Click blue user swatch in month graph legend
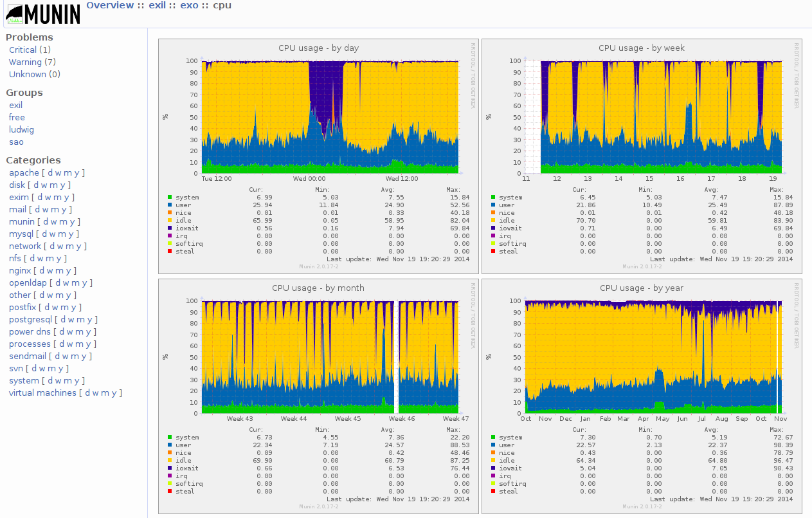 tap(170, 445)
